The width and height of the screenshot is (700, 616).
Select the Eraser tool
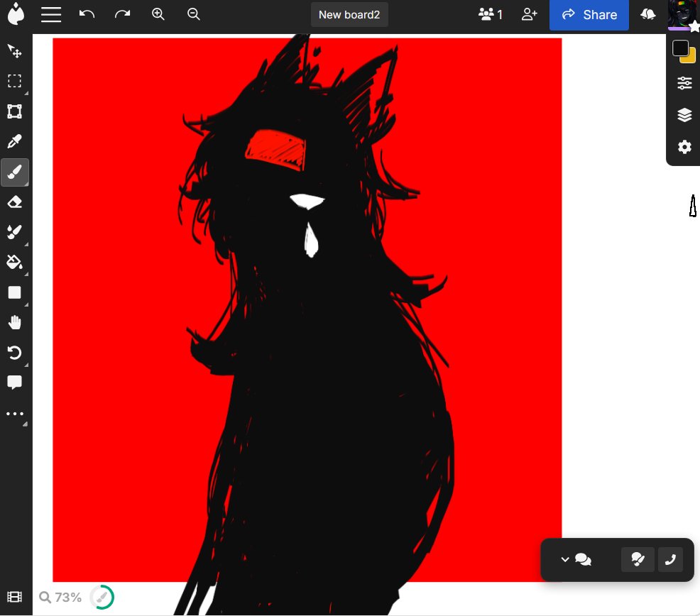pos(15,202)
